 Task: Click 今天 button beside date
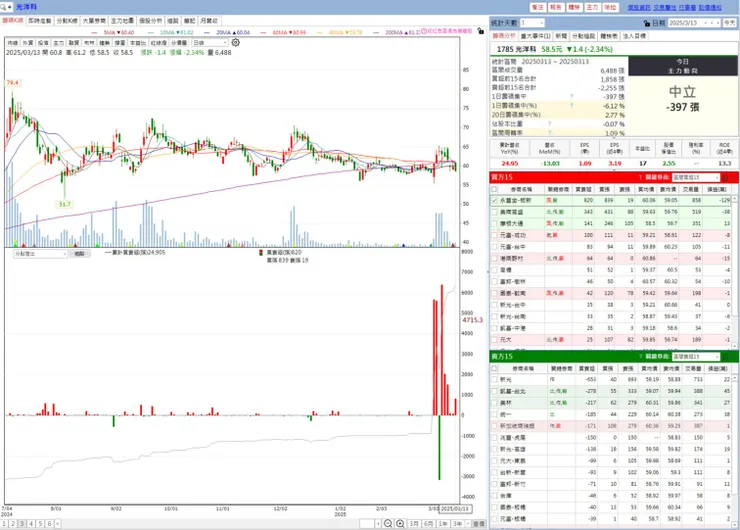730,23
